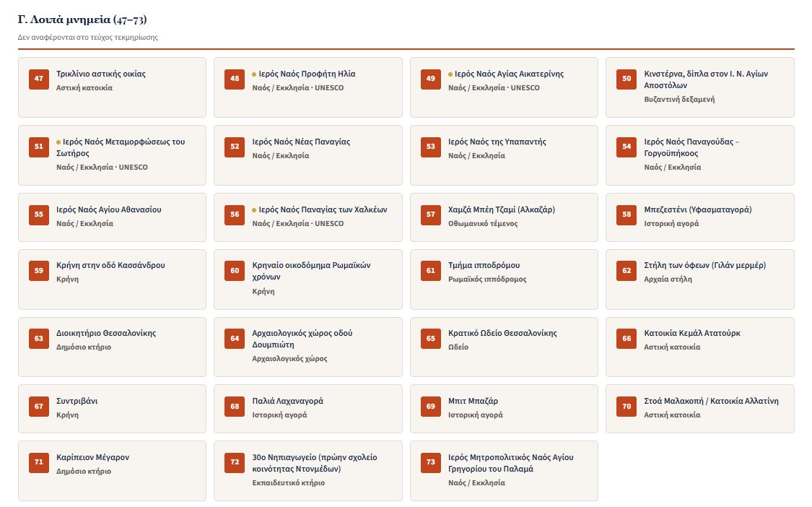Select the number 62 badge
The height and width of the screenshot is (507, 812).
(627, 271)
